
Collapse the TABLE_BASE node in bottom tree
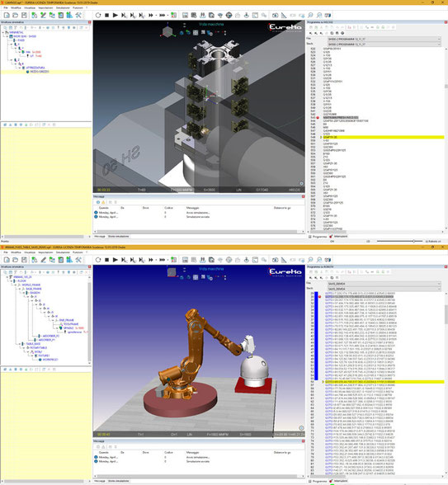pyautogui.click(x=20, y=344)
